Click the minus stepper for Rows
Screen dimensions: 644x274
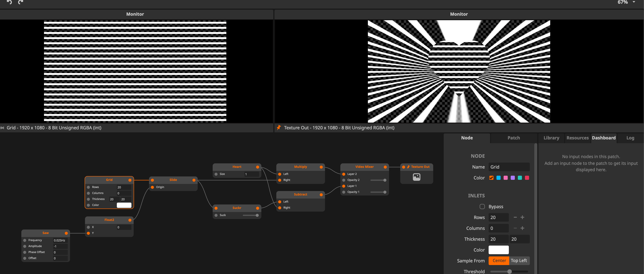pyautogui.click(x=515, y=217)
